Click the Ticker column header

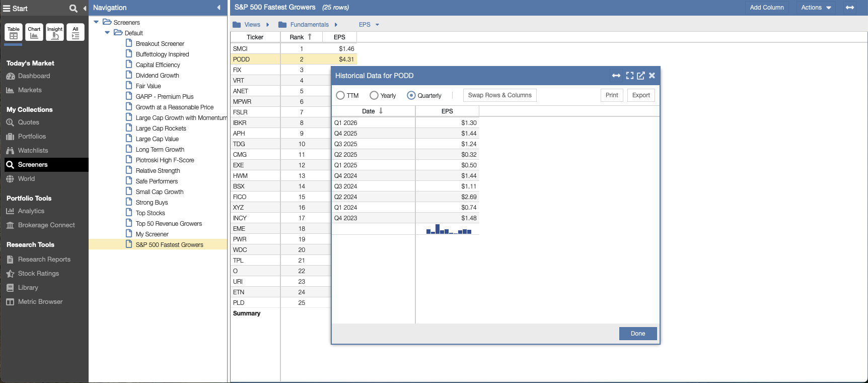[255, 37]
